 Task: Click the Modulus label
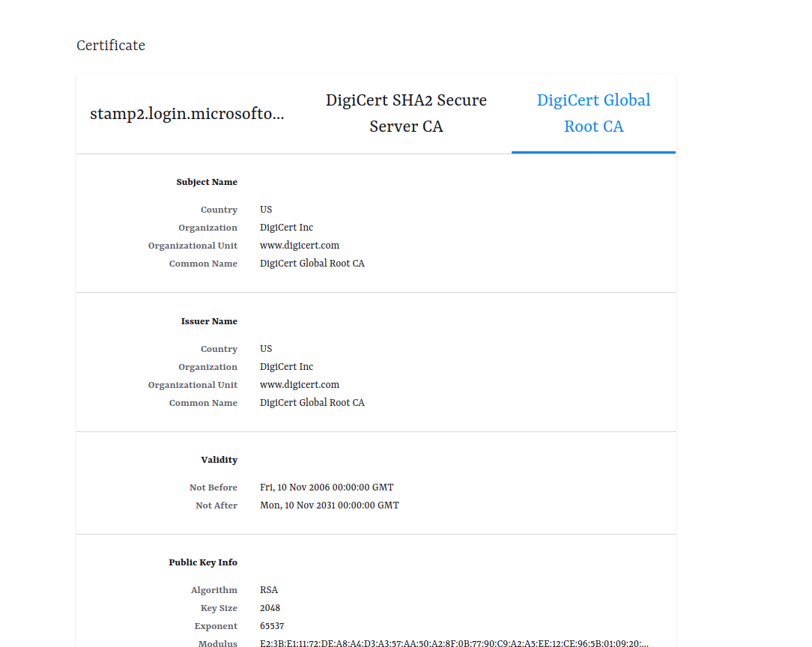click(x=217, y=643)
